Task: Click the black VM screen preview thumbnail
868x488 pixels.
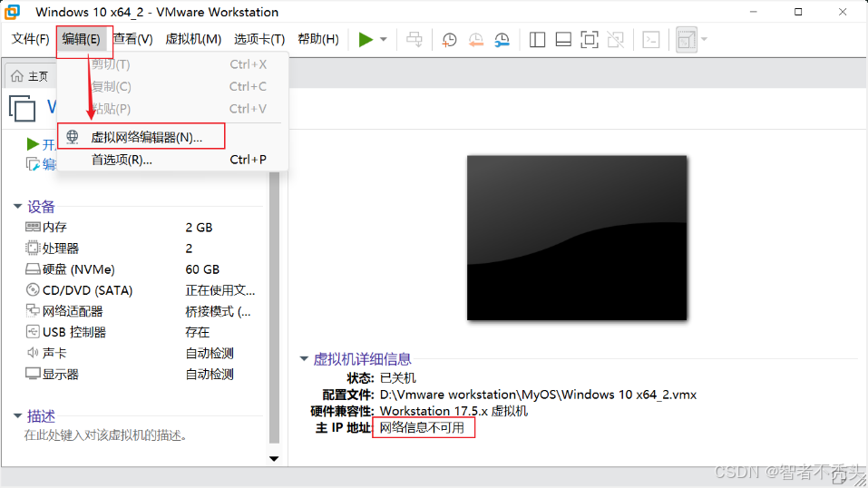Action: 577,238
